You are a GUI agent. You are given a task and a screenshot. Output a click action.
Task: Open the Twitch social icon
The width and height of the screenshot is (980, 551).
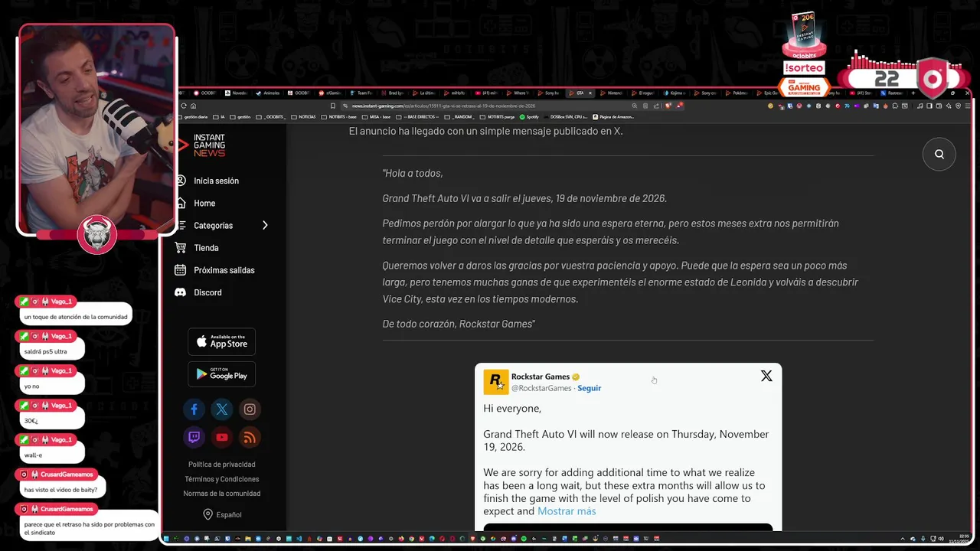pos(194,437)
